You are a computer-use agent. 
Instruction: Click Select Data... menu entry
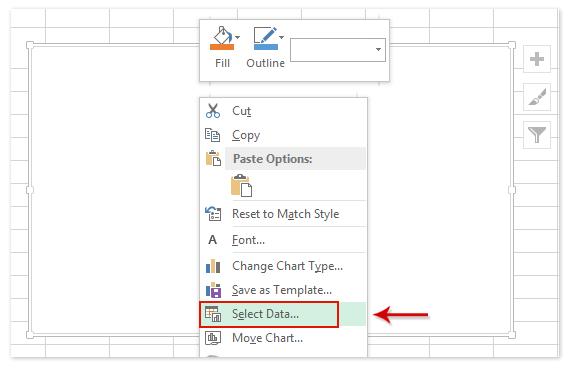[x=283, y=314]
